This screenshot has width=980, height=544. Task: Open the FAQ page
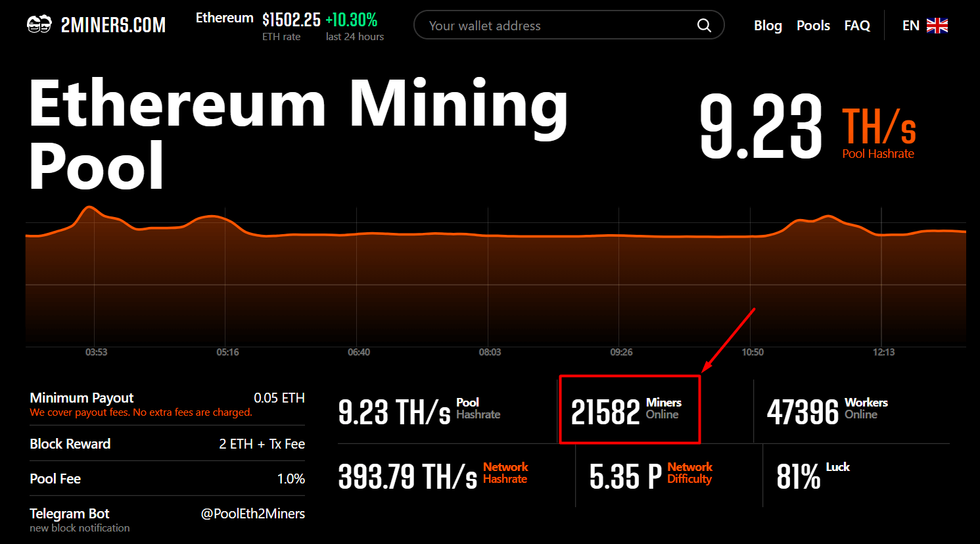pyautogui.click(x=857, y=25)
